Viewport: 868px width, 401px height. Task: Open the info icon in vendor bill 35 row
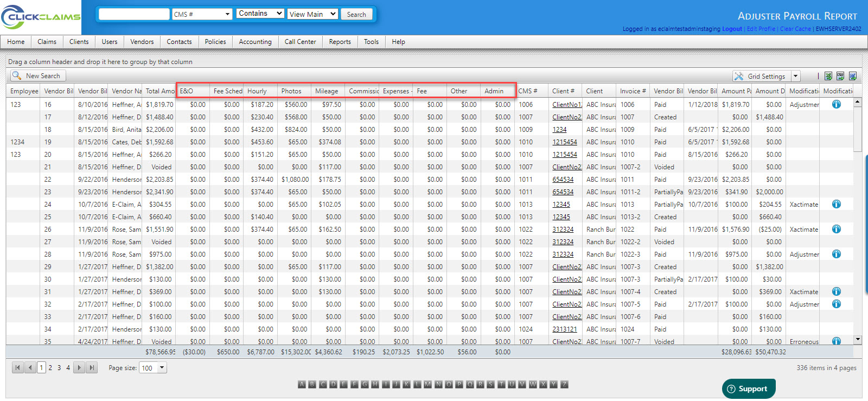click(x=837, y=341)
